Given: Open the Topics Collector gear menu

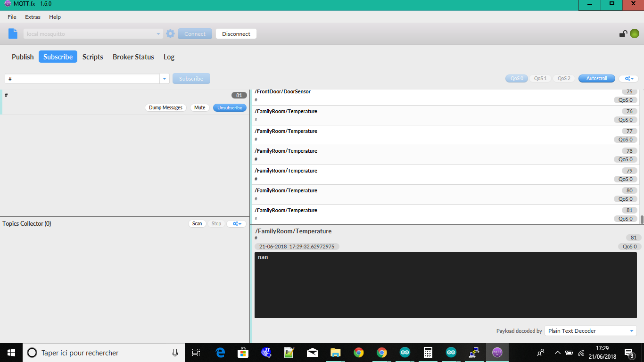Looking at the screenshot, I should click(x=236, y=223).
